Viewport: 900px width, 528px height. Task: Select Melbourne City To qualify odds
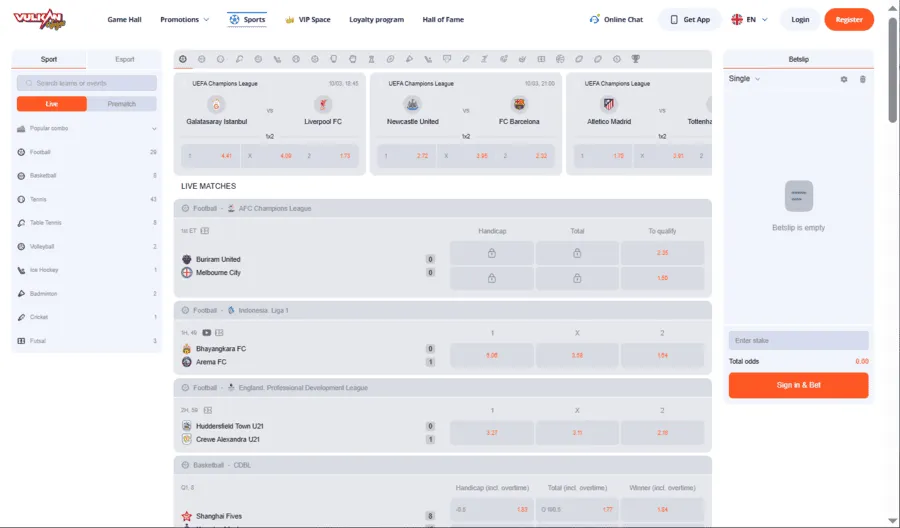[x=662, y=278]
